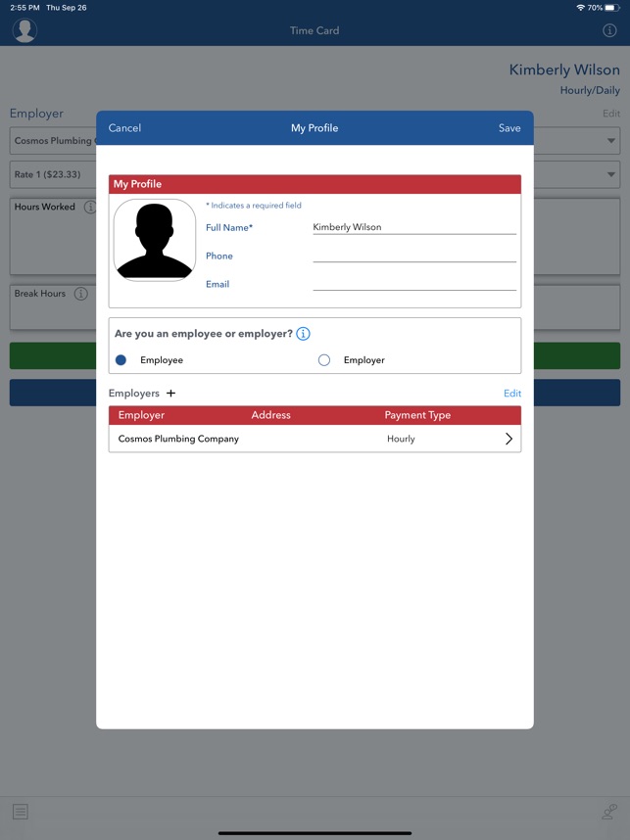
Task: Edit the Full Name field Kimberly Wilson
Action: 413,227
